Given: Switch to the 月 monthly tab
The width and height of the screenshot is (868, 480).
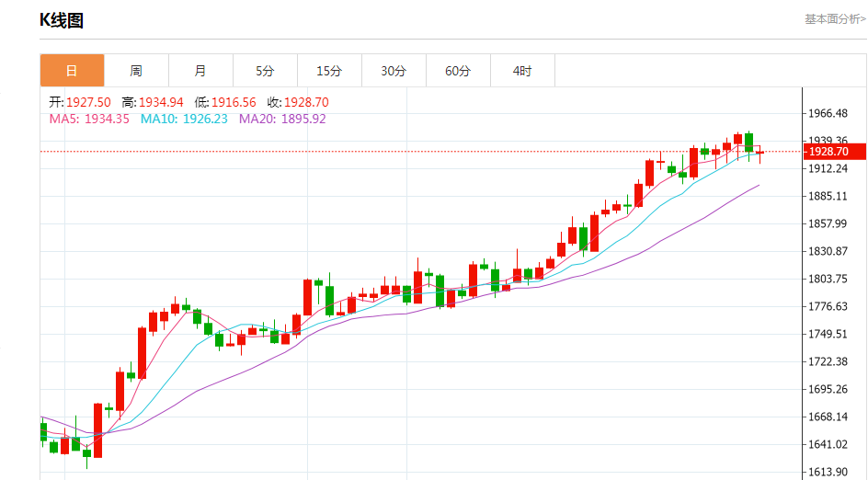Looking at the screenshot, I should (x=200, y=71).
